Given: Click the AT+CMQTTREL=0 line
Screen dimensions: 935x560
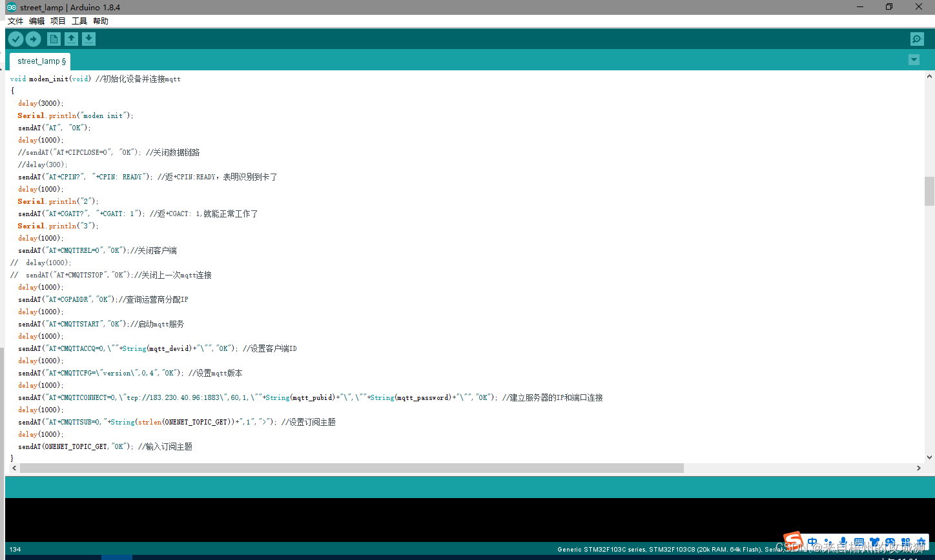Looking at the screenshot, I should pos(97,250).
